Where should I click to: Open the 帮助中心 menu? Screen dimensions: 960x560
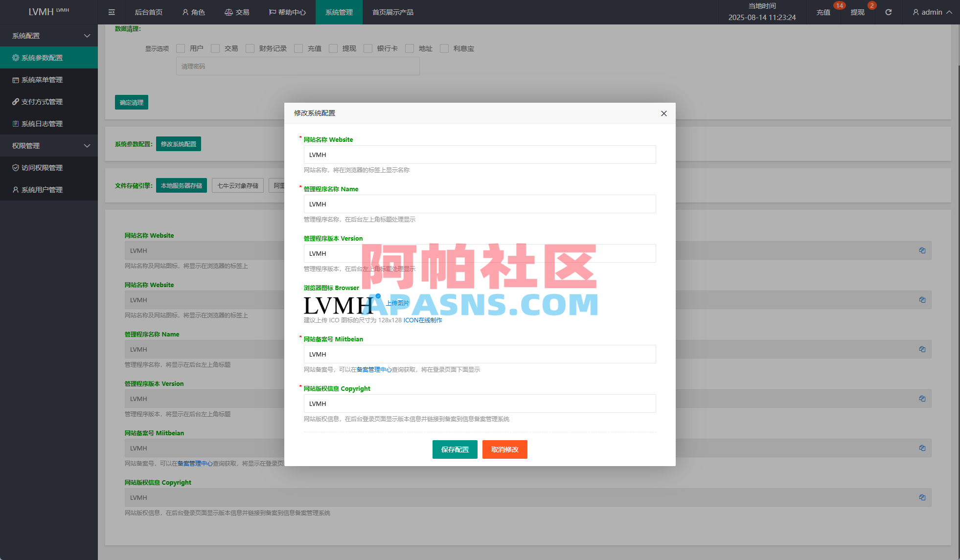pos(287,12)
